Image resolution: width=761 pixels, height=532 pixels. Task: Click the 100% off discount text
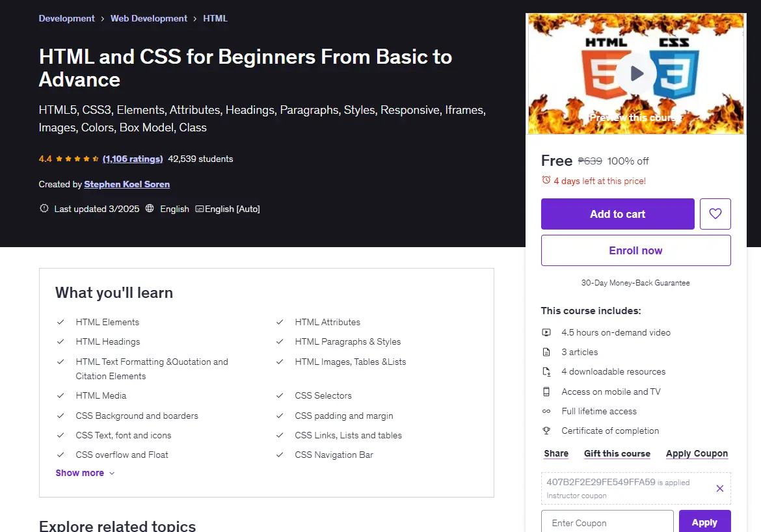(628, 161)
